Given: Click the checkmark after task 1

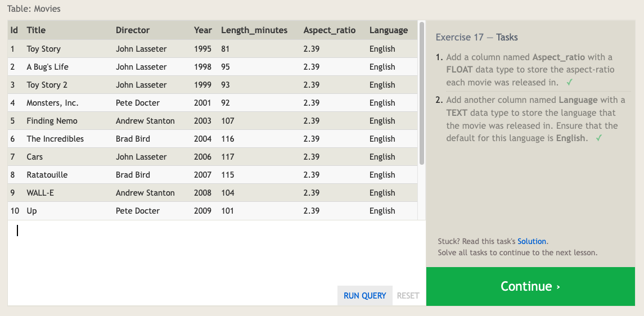Looking at the screenshot, I should coord(570,83).
